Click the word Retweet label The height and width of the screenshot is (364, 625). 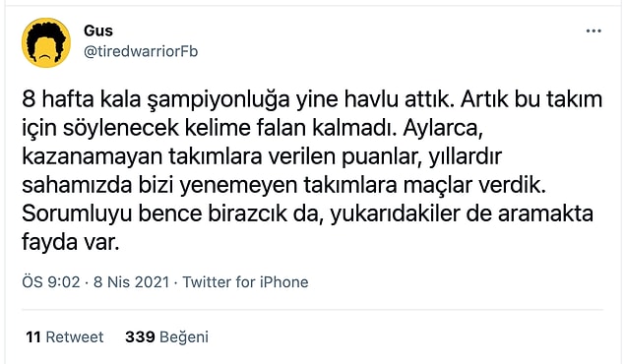tap(75, 336)
